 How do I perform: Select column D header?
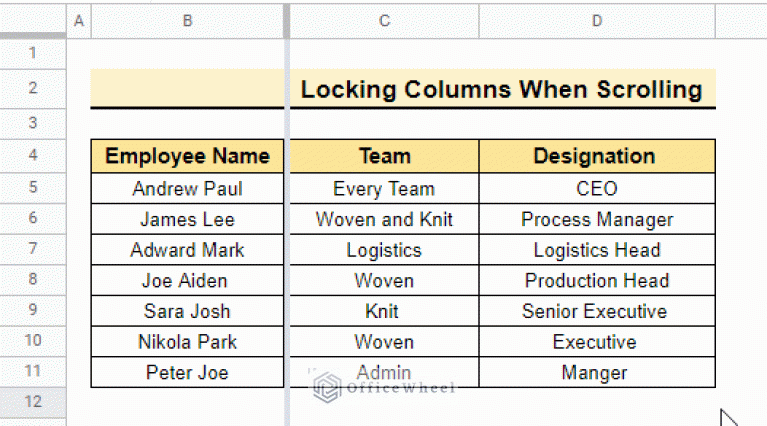pos(597,21)
